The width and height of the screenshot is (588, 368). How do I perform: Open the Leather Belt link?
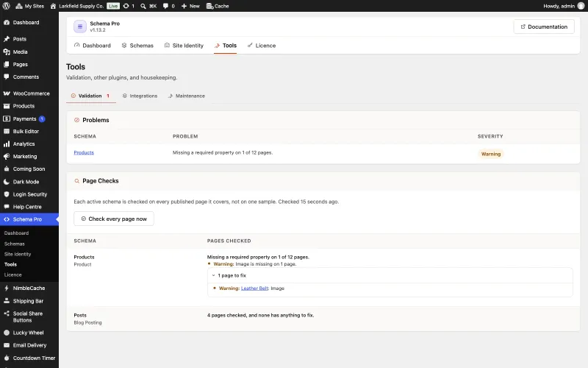coord(254,289)
